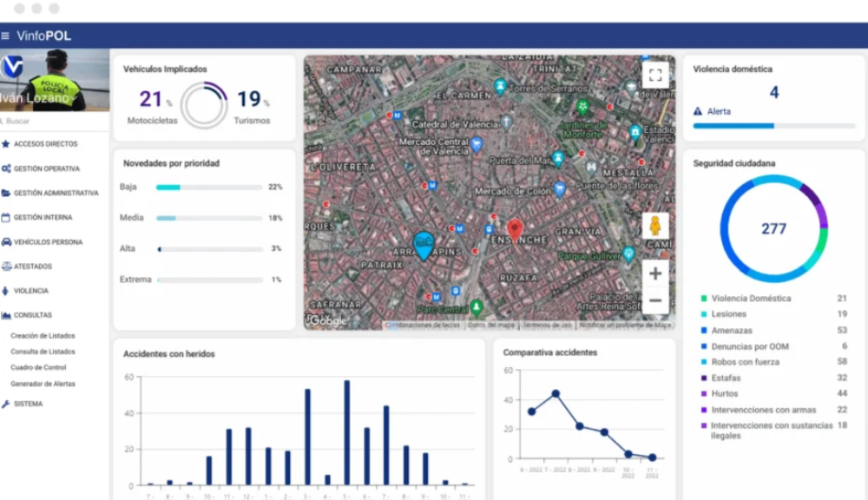Click the Sistema wrench icon
The height and width of the screenshot is (500, 868).
(x=5, y=404)
